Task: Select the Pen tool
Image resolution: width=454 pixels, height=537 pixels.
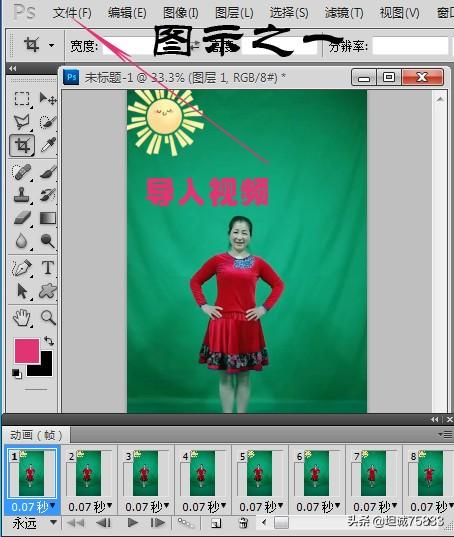Action: tap(22, 267)
